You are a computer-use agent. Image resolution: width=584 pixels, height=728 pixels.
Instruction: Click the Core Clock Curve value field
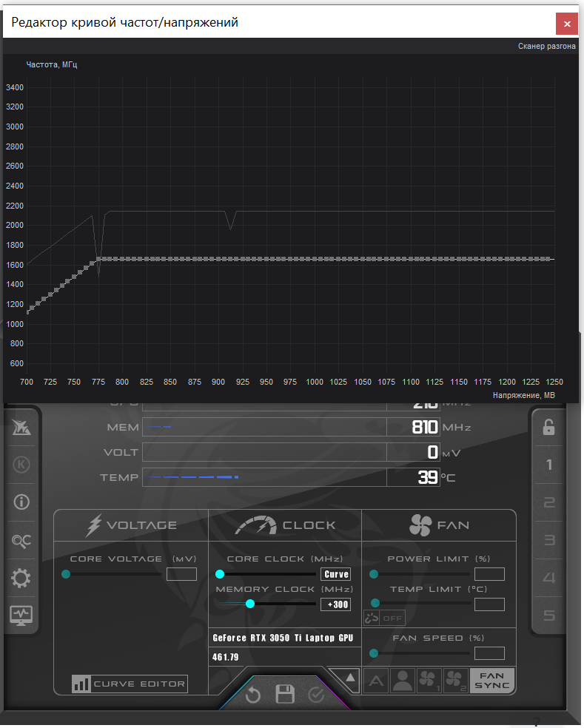(x=336, y=574)
